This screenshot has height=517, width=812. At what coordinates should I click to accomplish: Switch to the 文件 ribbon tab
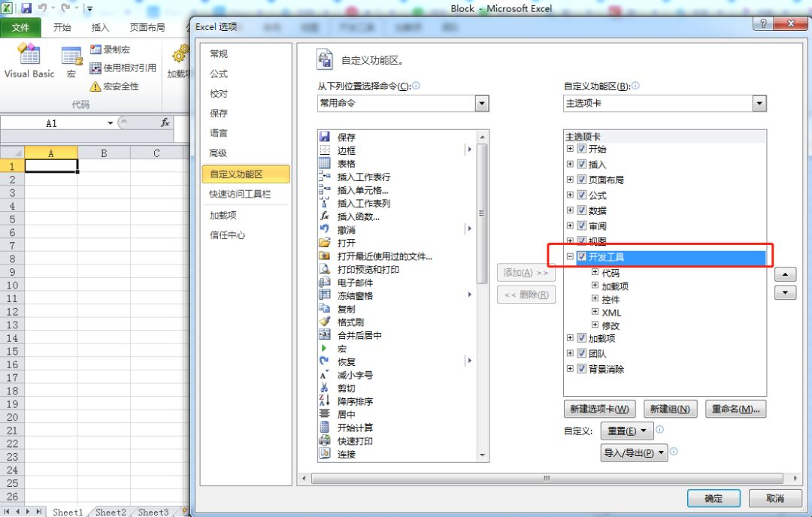21,27
